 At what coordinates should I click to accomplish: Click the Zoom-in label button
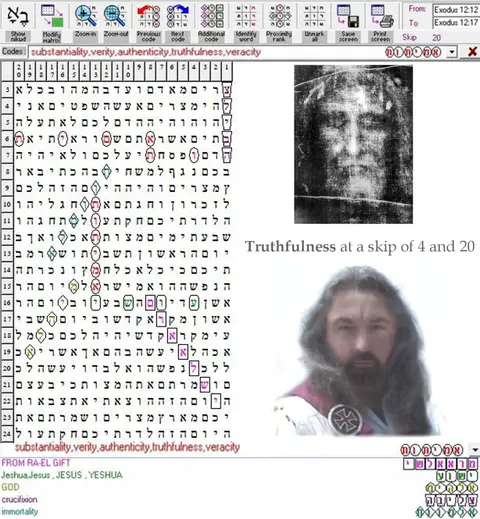pos(85,37)
